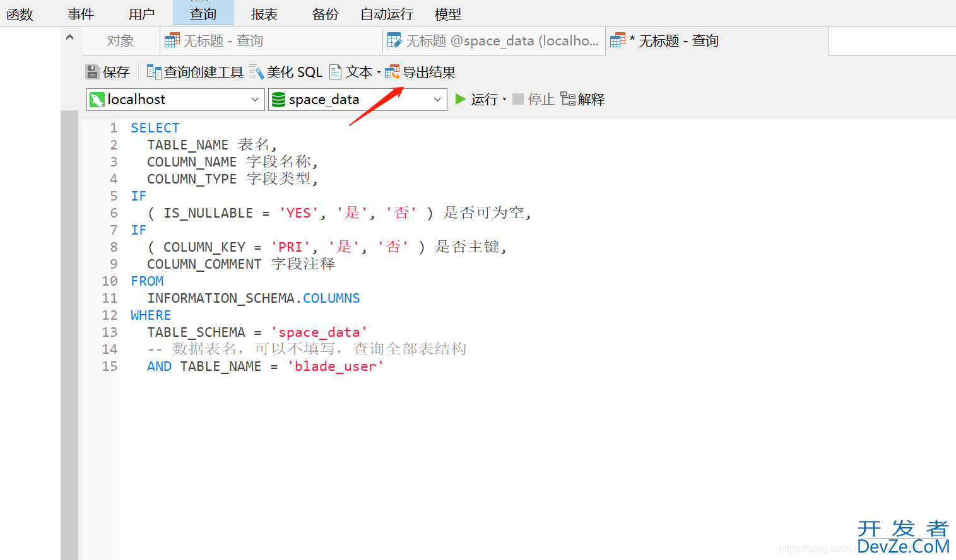This screenshot has height=560, width=956.
Task: Click the 'blade_user' string literal
Action: click(336, 366)
